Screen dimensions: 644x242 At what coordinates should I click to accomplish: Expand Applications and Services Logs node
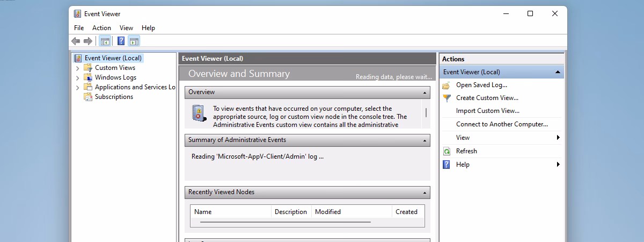click(77, 88)
